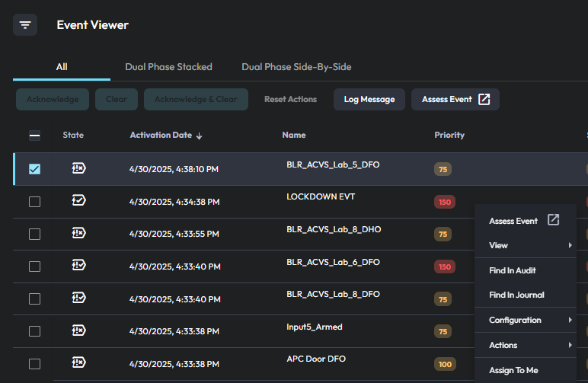Click the Log Message button
Viewport: 588px width, 383px height.
pyautogui.click(x=369, y=99)
